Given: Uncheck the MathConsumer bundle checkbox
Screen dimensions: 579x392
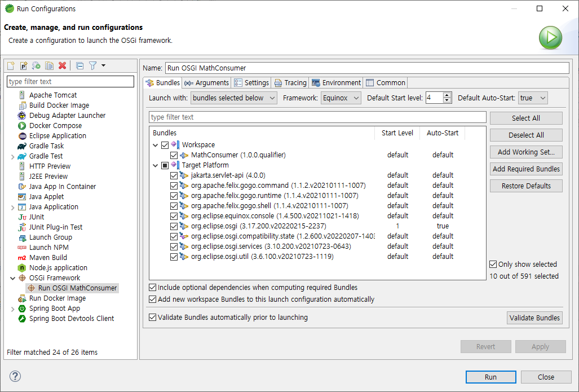Looking at the screenshot, I should pos(174,155).
